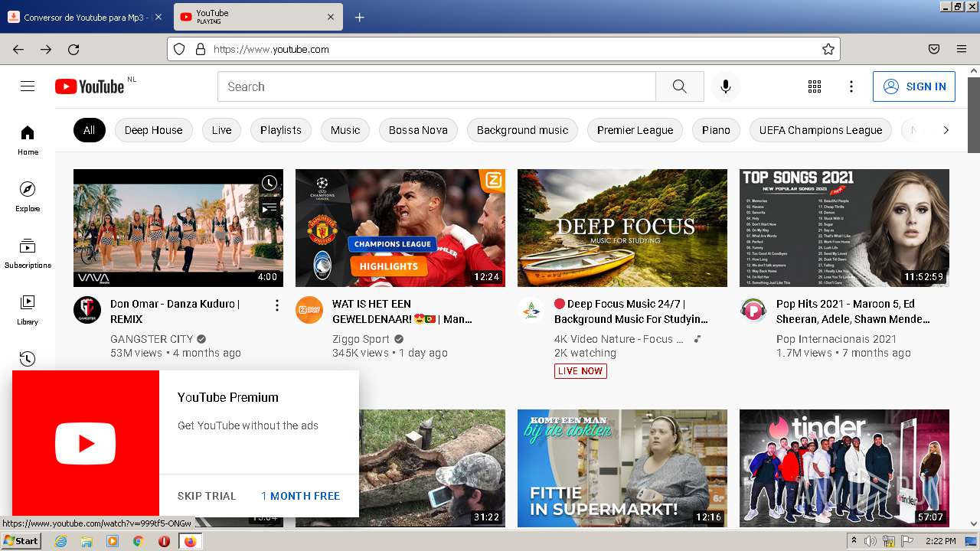The image size is (980, 551).
Task: View site security padlock information
Action: click(201, 49)
